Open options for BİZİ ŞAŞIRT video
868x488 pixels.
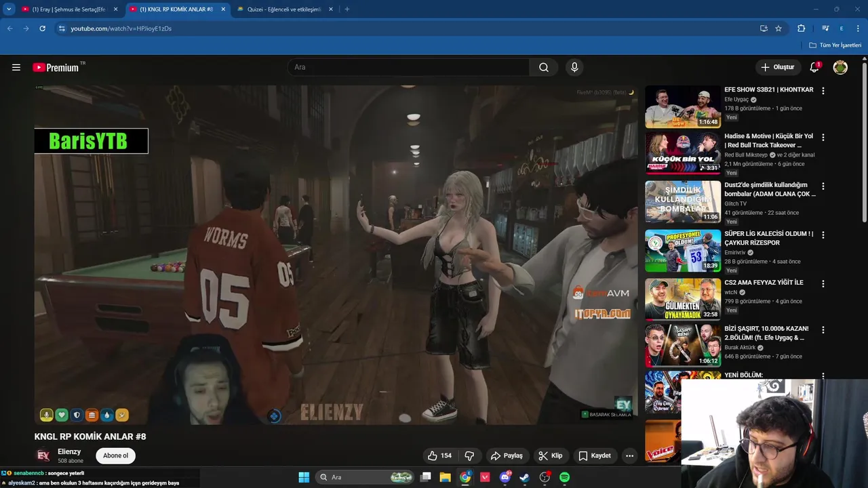click(x=823, y=329)
